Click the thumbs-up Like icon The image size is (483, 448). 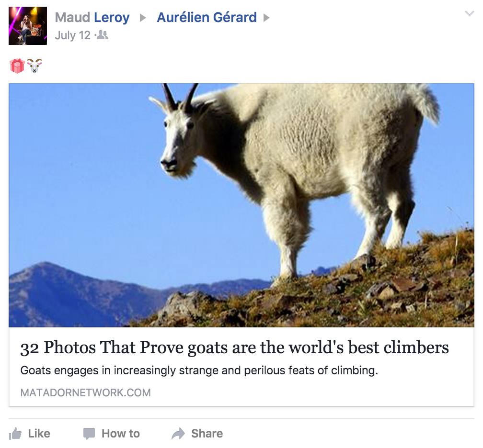tap(15, 434)
